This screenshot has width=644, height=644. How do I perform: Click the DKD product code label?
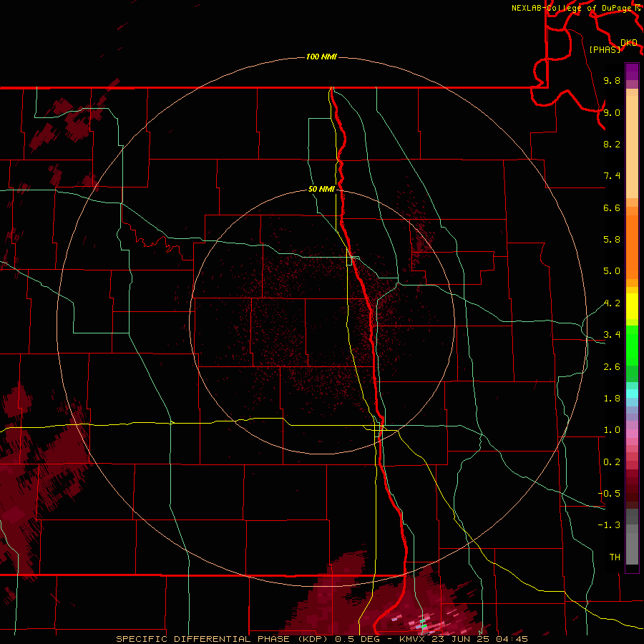click(x=629, y=43)
